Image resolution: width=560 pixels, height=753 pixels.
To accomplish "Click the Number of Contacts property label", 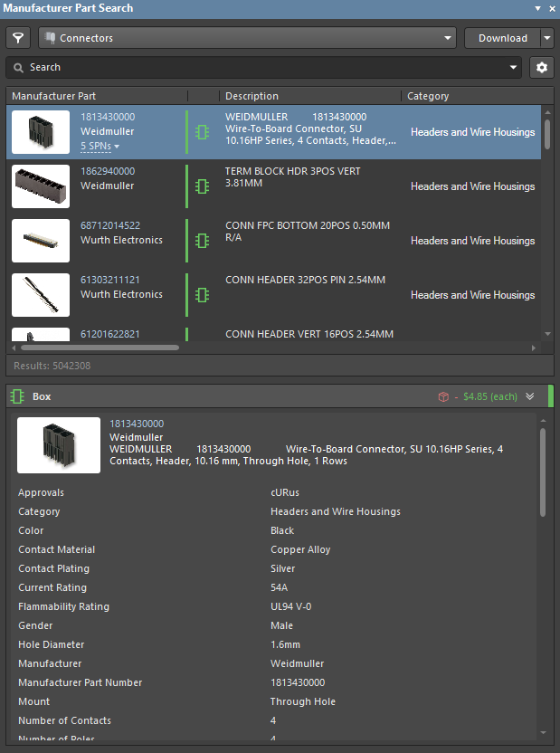I will click(x=65, y=720).
